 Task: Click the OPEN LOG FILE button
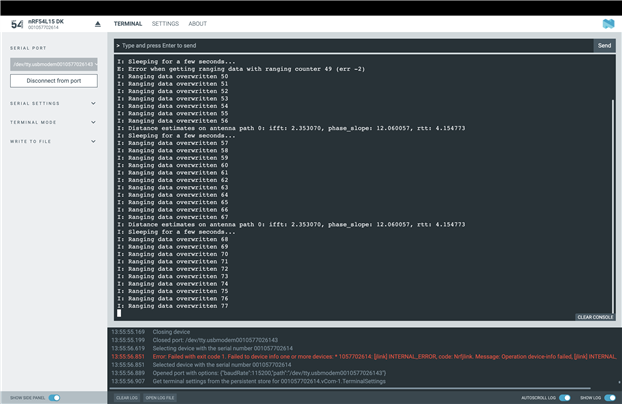[x=160, y=398]
